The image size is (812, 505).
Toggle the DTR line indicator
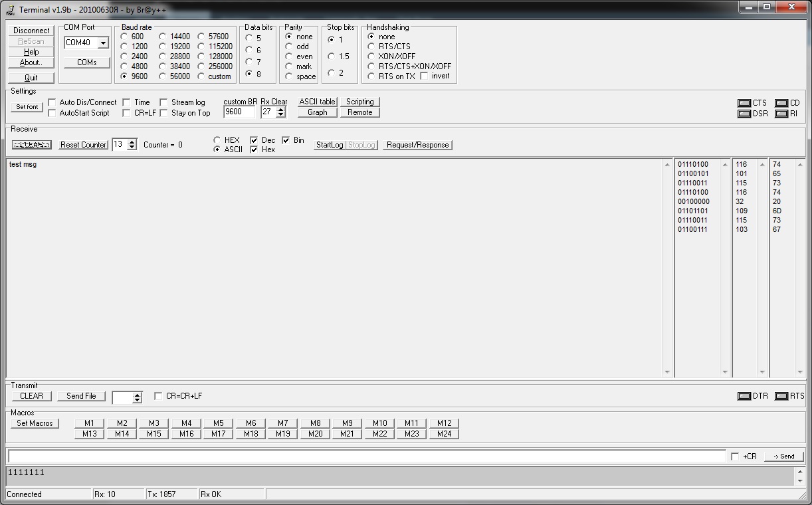pos(744,396)
